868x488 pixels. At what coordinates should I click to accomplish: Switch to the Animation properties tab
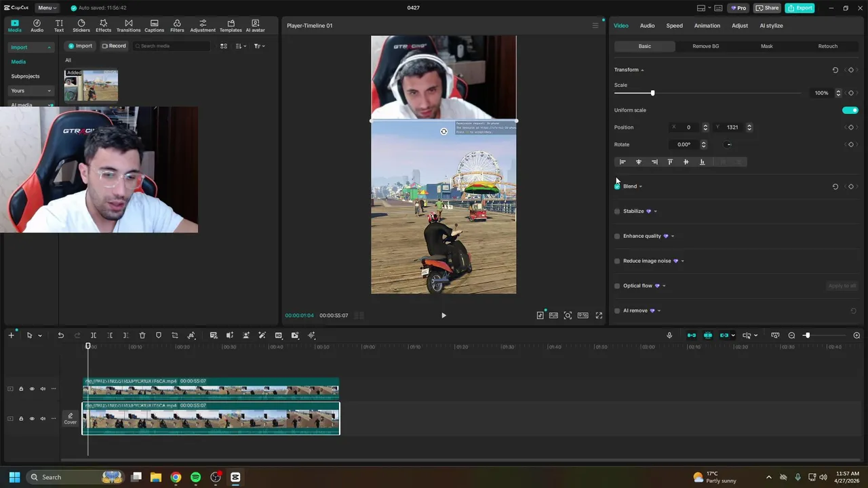pos(707,26)
